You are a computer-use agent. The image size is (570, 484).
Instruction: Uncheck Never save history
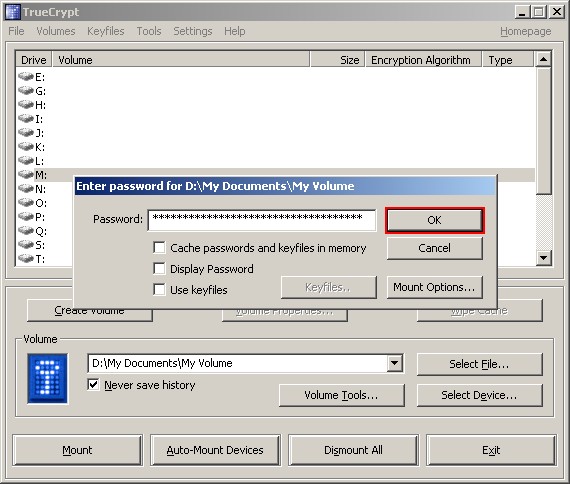[x=93, y=384]
